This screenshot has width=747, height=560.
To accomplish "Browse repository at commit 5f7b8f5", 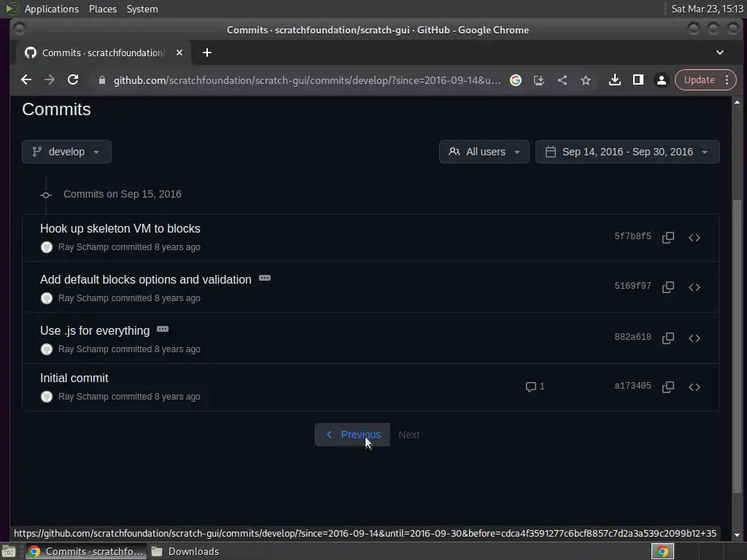I will click(x=694, y=237).
